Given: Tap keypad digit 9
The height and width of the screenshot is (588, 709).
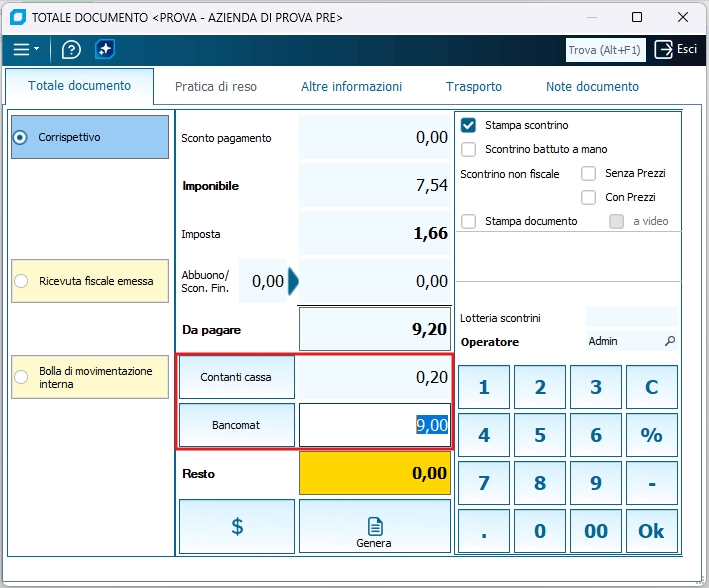Looking at the screenshot, I should point(596,483).
